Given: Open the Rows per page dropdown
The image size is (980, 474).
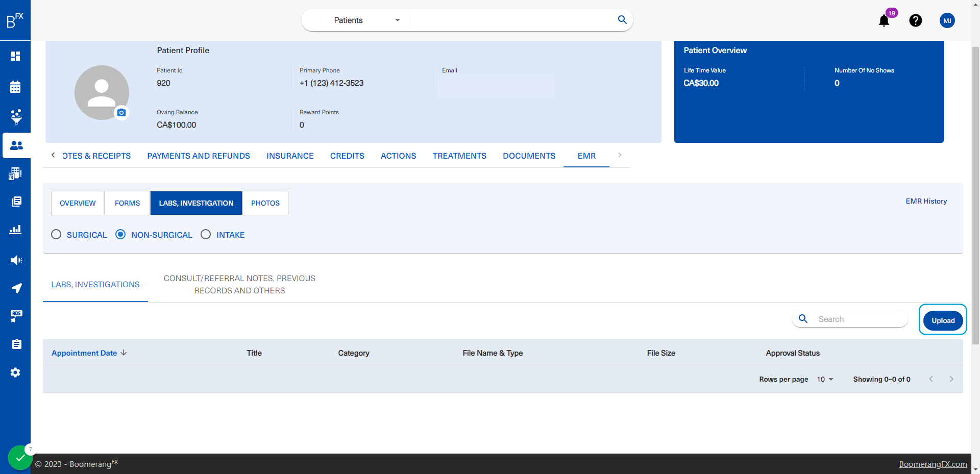Looking at the screenshot, I should (825, 379).
